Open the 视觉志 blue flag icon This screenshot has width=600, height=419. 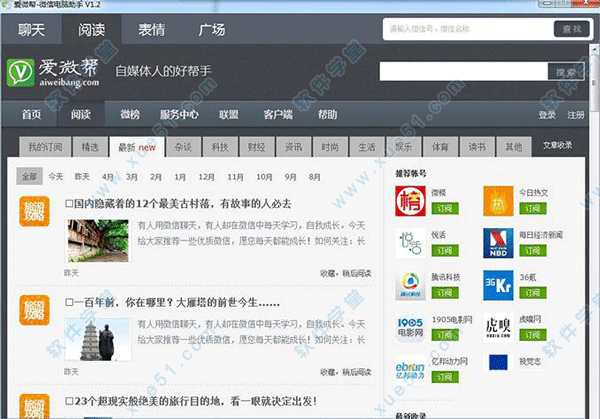(498, 362)
